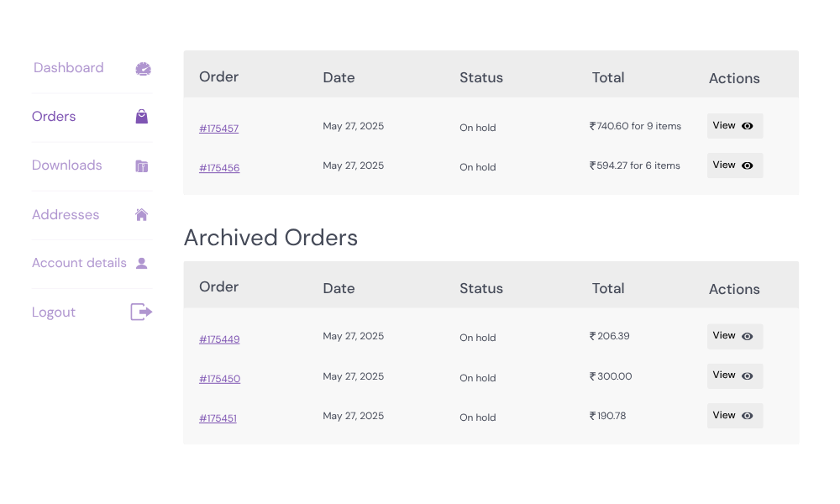
Task: Open archived order #175450 link
Action: tap(219, 379)
